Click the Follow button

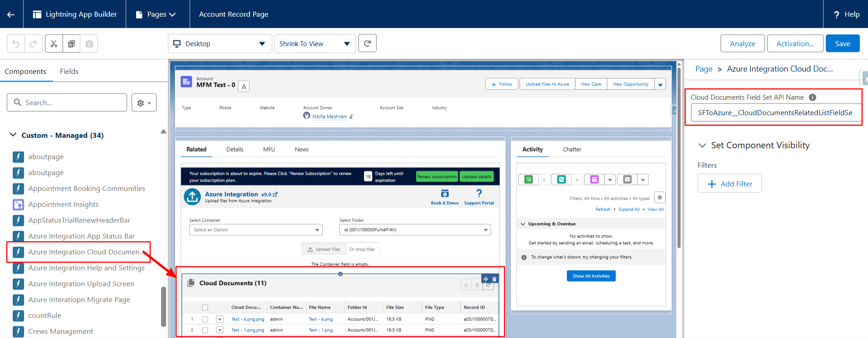click(x=502, y=84)
